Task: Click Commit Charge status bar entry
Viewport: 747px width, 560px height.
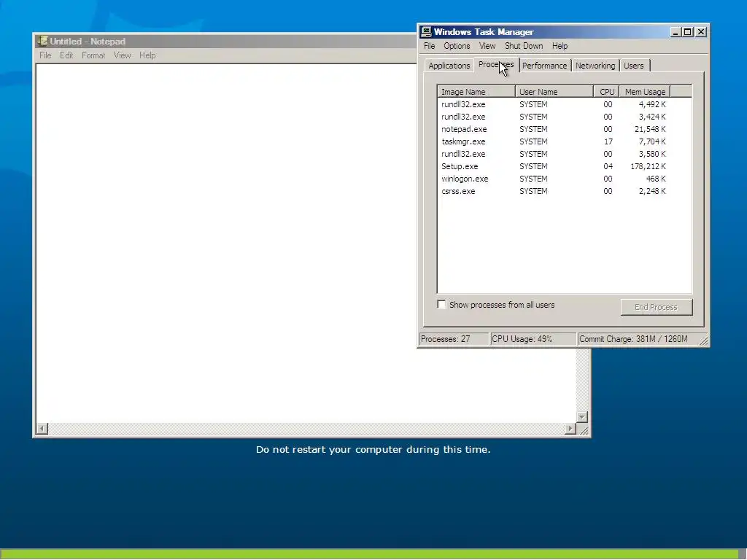Action: pos(638,339)
